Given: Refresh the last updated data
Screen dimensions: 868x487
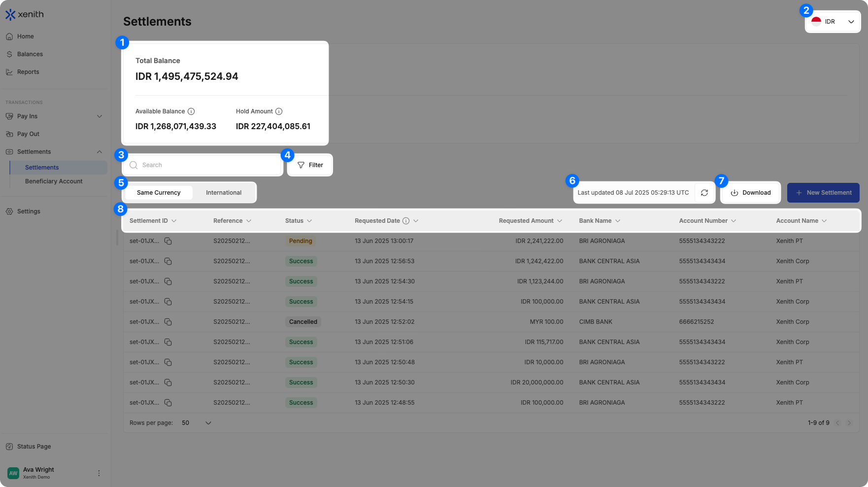Looking at the screenshot, I should pyautogui.click(x=704, y=193).
